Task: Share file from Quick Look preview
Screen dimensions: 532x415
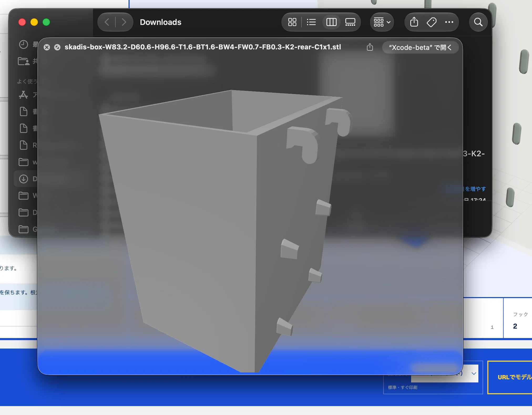Action: [x=370, y=47]
